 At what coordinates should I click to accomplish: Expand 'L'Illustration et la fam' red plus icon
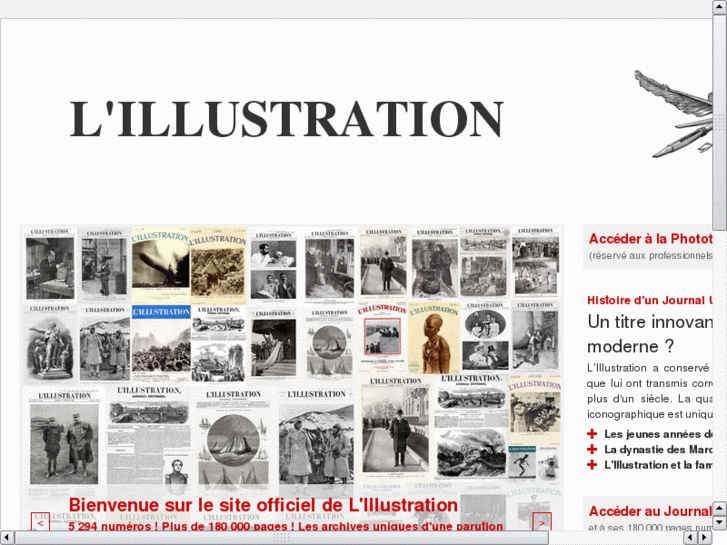click(592, 465)
